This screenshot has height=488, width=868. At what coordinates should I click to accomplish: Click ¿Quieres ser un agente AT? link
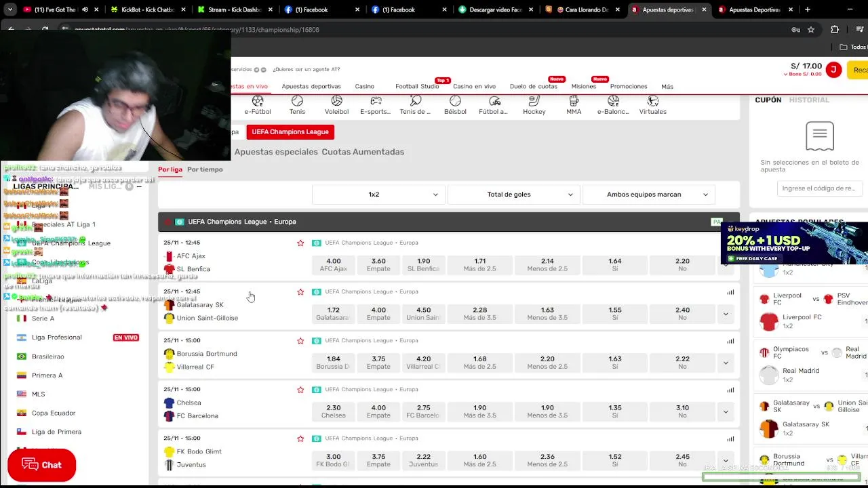307,69
